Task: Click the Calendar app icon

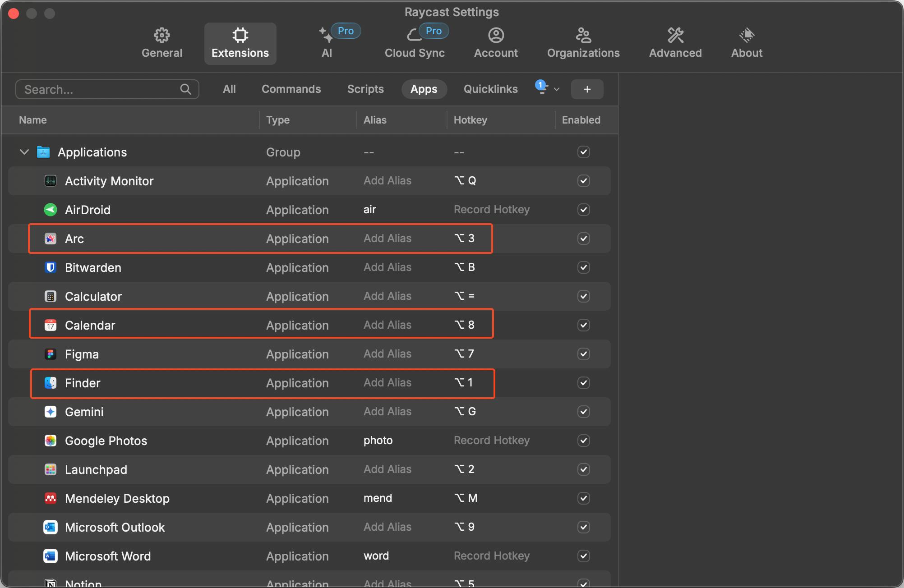Action: coord(51,325)
